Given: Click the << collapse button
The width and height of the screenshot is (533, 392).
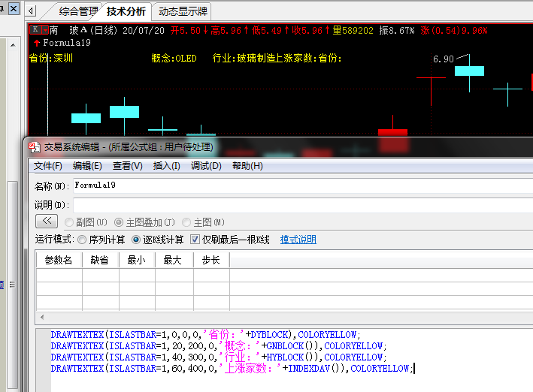Looking at the screenshot, I should (47, 221).
